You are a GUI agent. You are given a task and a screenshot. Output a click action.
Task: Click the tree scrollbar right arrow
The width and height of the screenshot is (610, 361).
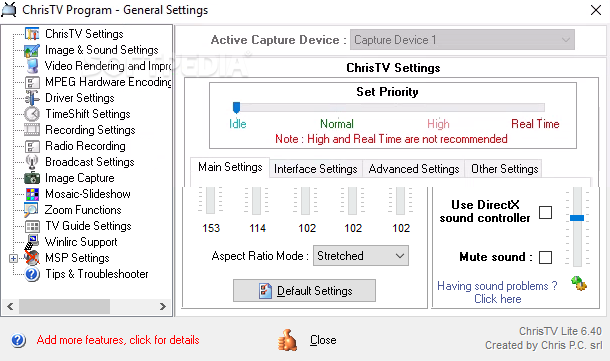pyautogui.click(x=163, y=307)
